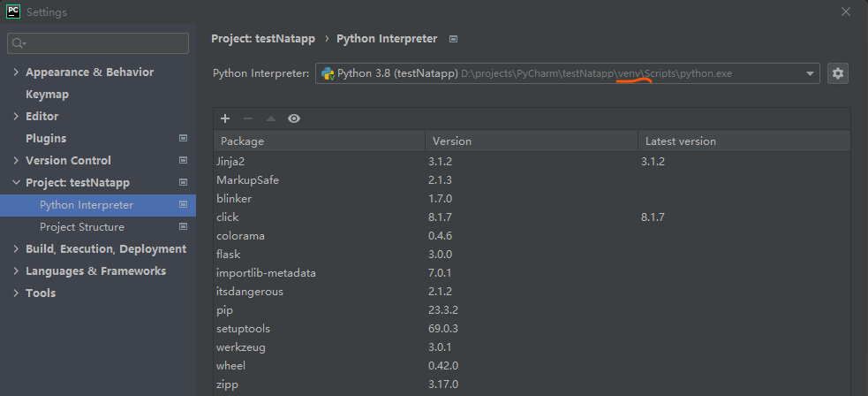This screenshot has width=868, height=396.
Task: Click the uninstall package minus icon
Action: coord(248,118)
